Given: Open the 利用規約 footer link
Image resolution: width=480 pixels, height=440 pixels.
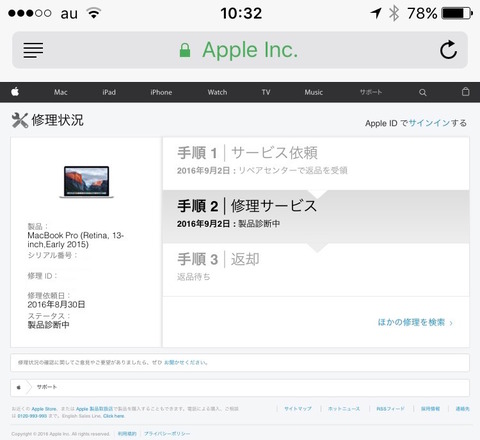Looking at the screenshot, I should (127, 434).
